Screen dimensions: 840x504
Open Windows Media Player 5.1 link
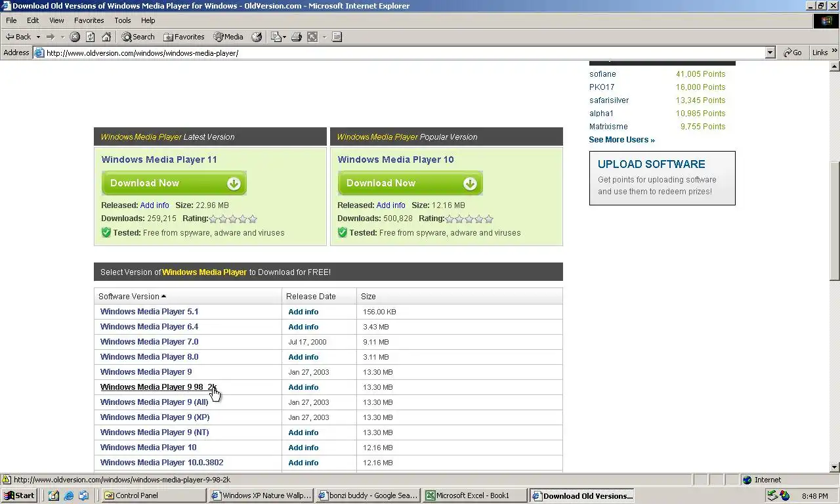(149, 312)
